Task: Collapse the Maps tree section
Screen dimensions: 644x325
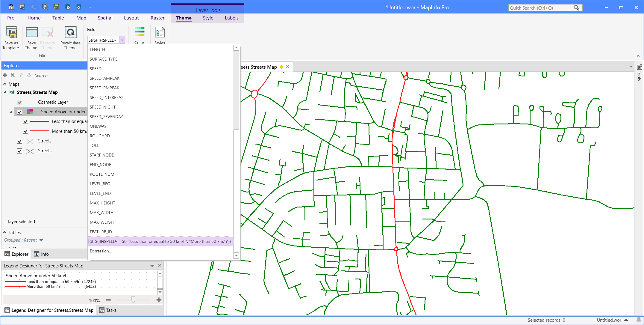Action: 5,84
